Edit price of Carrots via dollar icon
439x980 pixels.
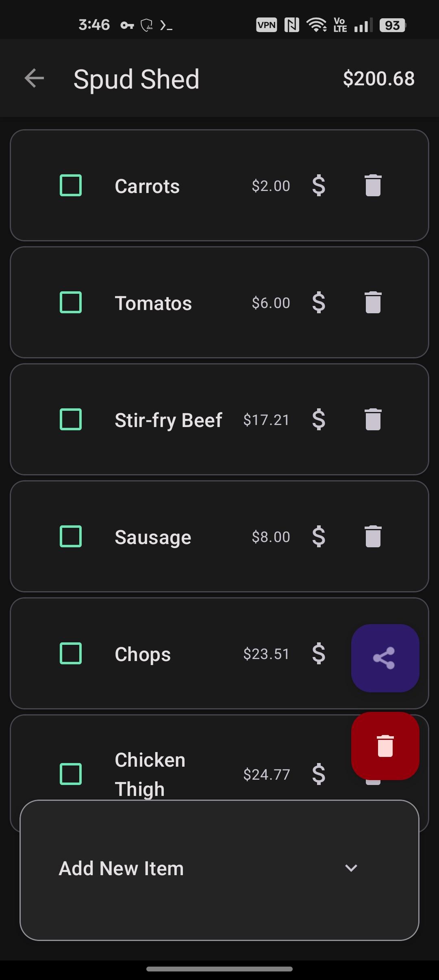pos(319,186)
